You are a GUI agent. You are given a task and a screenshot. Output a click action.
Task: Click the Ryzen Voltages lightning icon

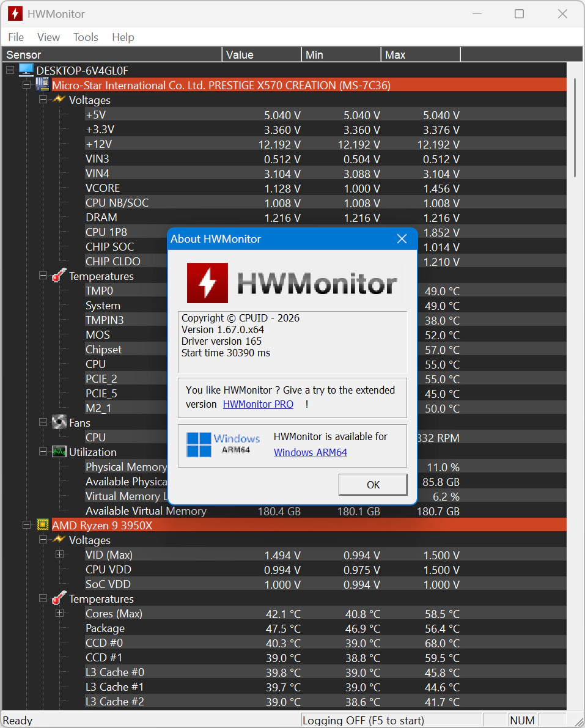coord(59,539)
